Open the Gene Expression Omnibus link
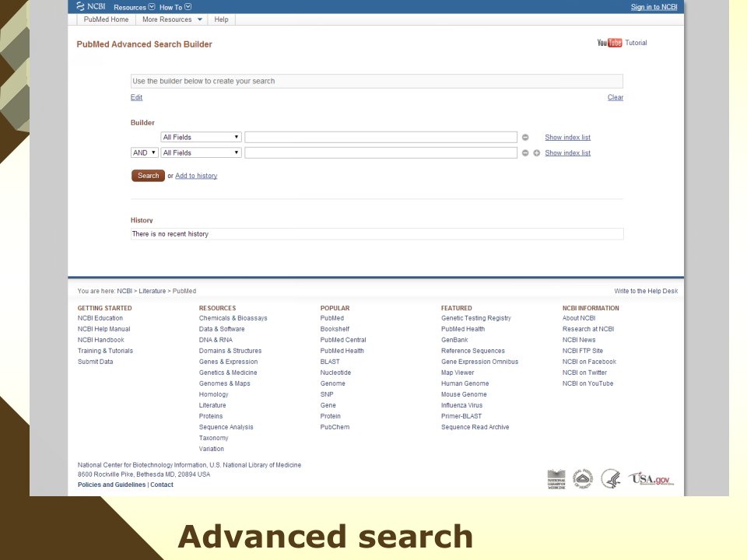The height and width of the screenshot is (560, 747). (479, 362)
